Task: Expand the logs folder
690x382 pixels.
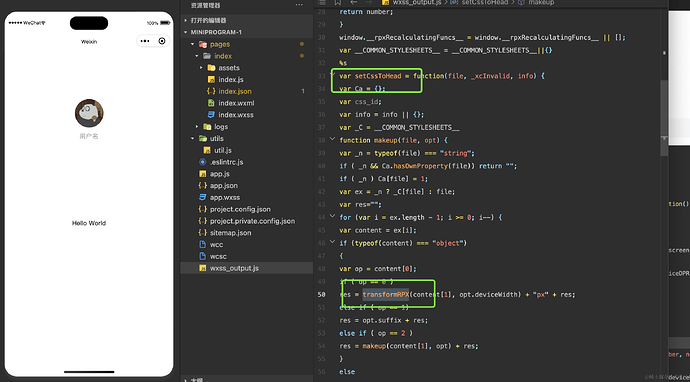Action: [x=197, y=127]
